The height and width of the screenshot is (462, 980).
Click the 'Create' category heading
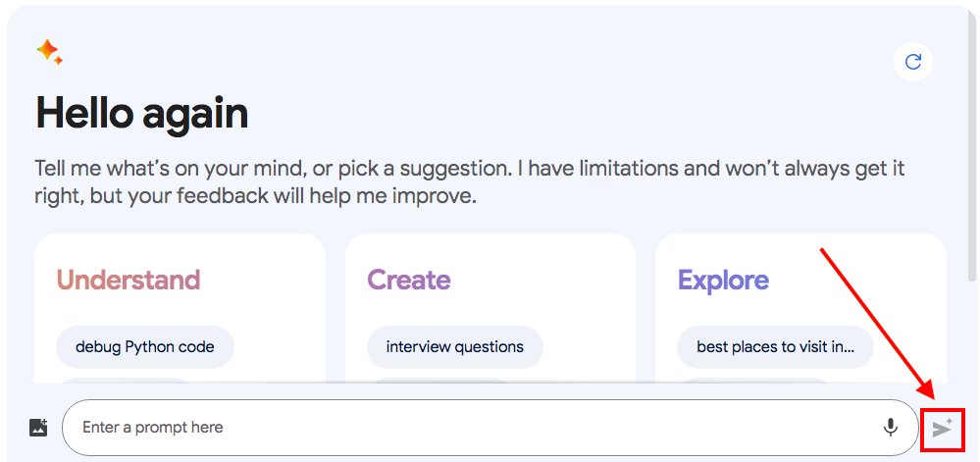coord(409,280)
